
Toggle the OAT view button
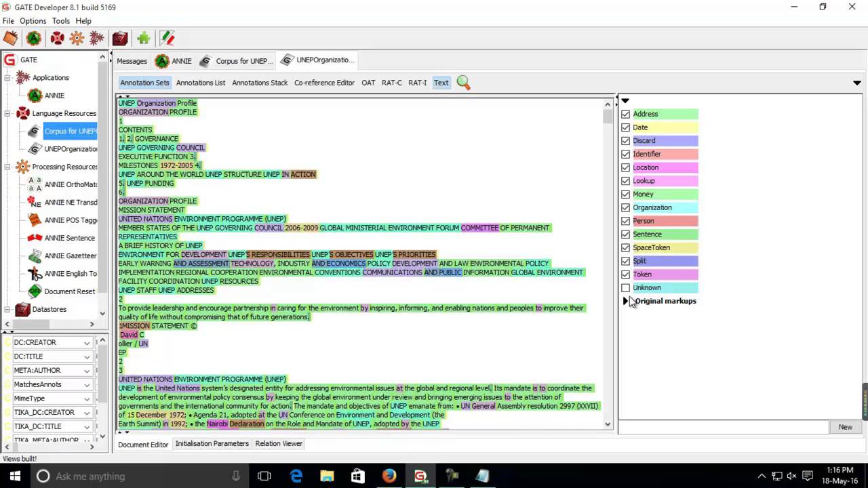pos(368,83)
